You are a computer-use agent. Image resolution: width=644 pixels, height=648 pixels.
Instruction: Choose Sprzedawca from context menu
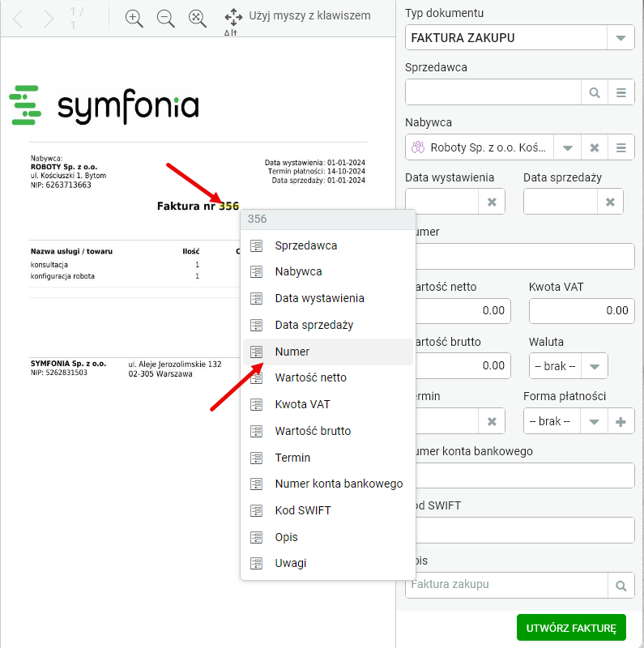click(x=328, y=245)
